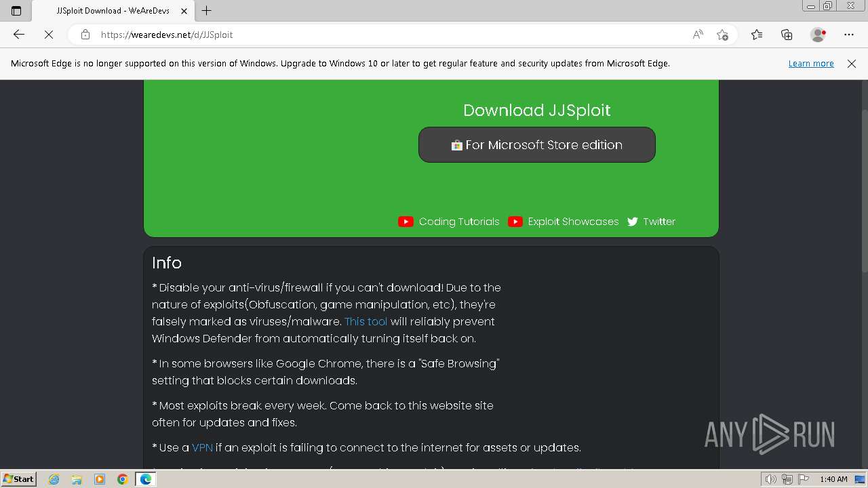The height and width of the screenshot is (488, 868).
Task: Go back using the browser back arrow
Action: click(x=19, y=35)
